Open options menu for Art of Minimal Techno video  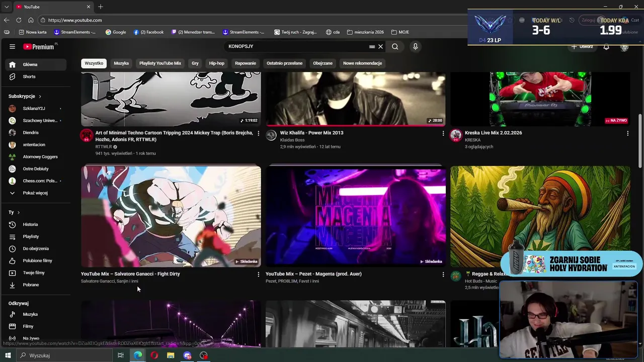pos(259,133)
